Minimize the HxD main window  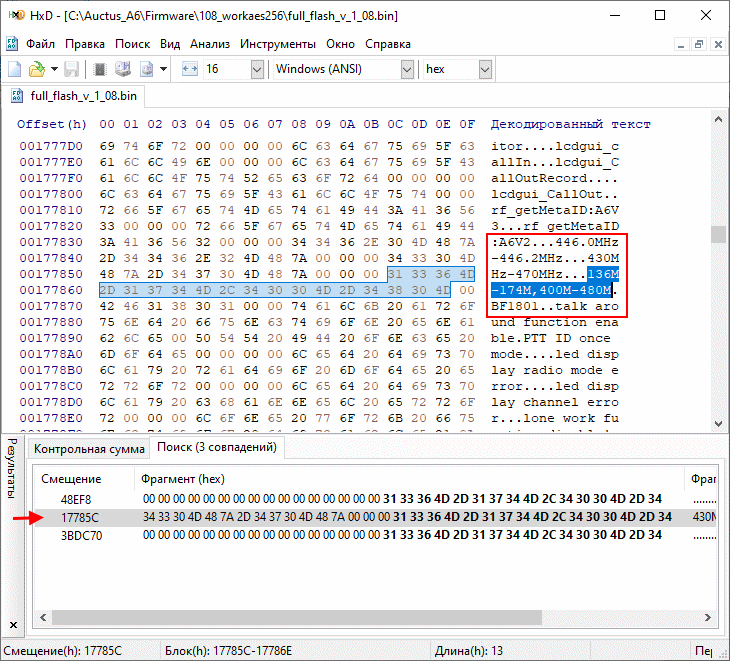pyautogui.click(x=615, y=15)
